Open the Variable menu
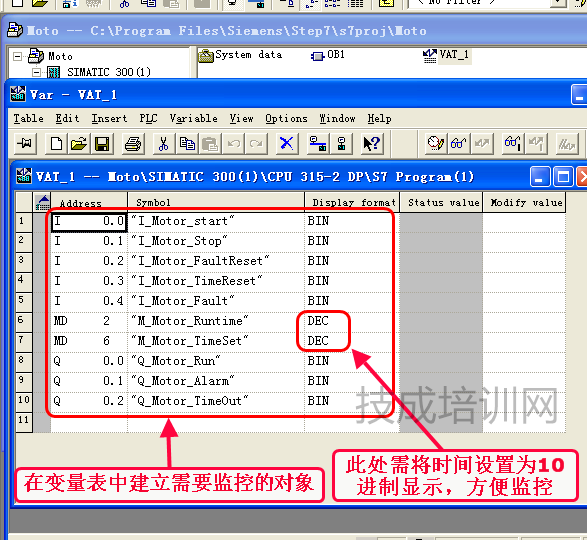Image resolution: width=587 pixels, height=540 pixels. (x=194, y=119)
